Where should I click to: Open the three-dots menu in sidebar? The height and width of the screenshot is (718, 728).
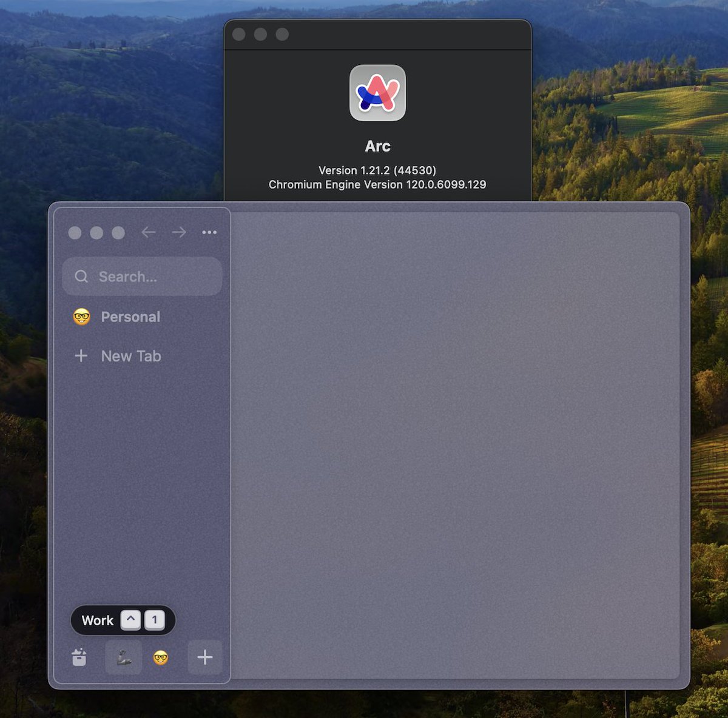pyautogui.click(x=209, y=232)
